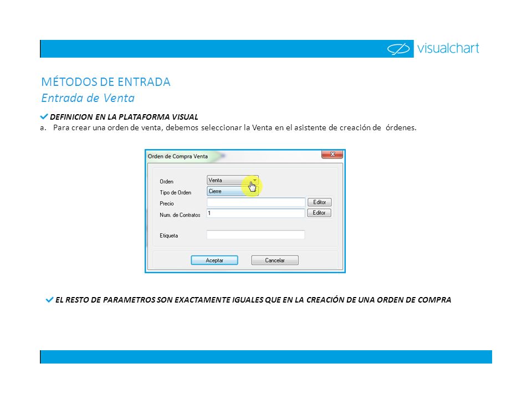Image resolution: width=532 pixels, height=399 pixels.
Task: Click the Etiqueta input field
Action: point(256,235)
